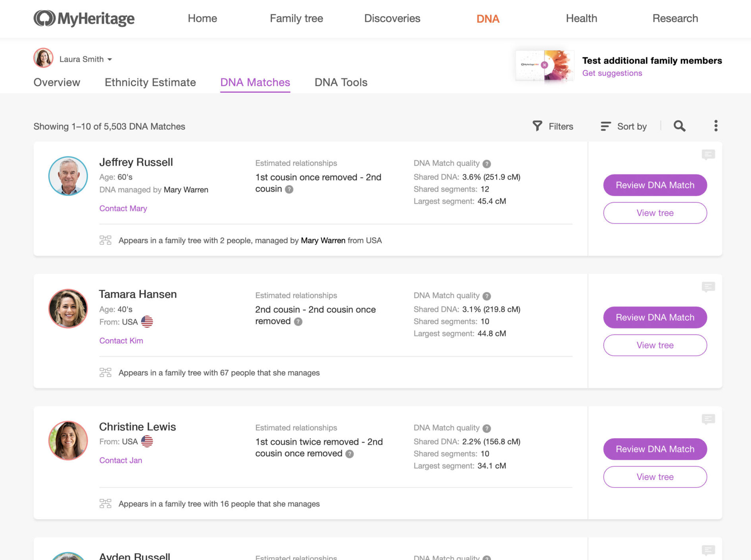The height and width of the screenshot is (560, 751).
Task: Review DNA Match for Tamara Hansen
Action: pos(655,317)
